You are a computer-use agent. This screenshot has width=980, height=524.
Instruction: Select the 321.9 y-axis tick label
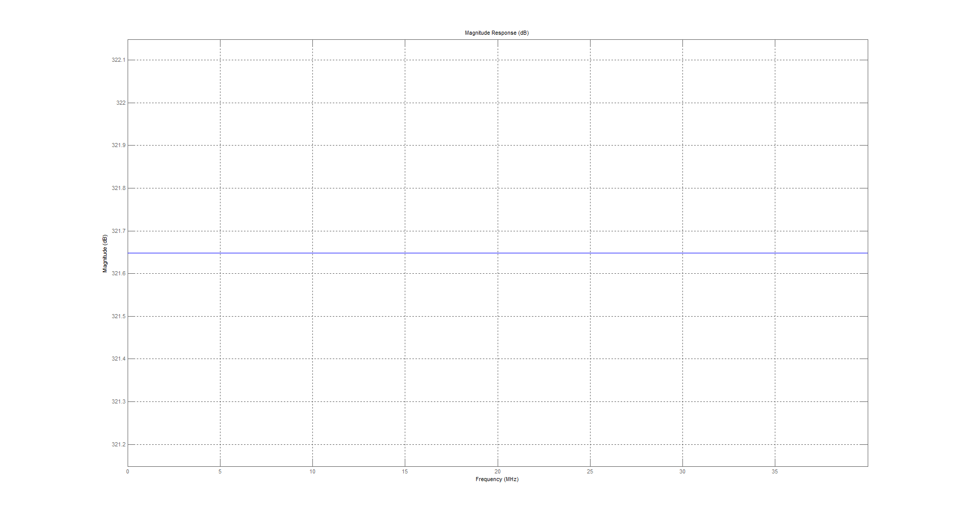[118, 145]
